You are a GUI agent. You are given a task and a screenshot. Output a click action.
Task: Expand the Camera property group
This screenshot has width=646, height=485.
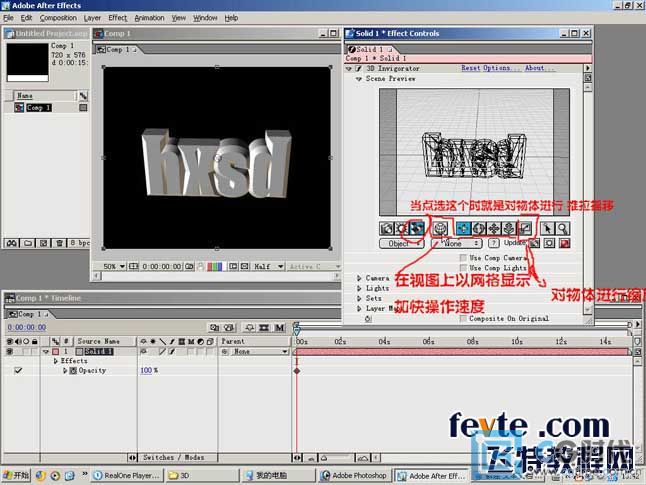pyautogui.click(x=359, y=278)
